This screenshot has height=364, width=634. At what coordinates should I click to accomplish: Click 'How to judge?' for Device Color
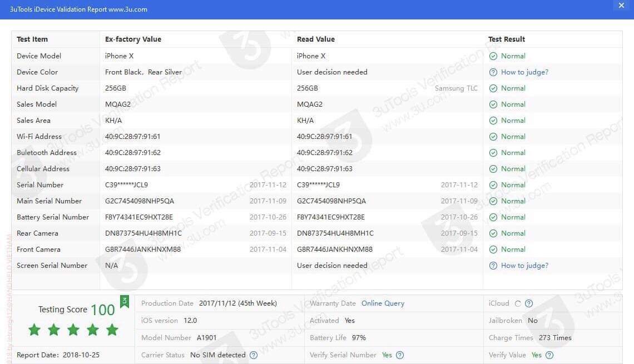[524, 72]
